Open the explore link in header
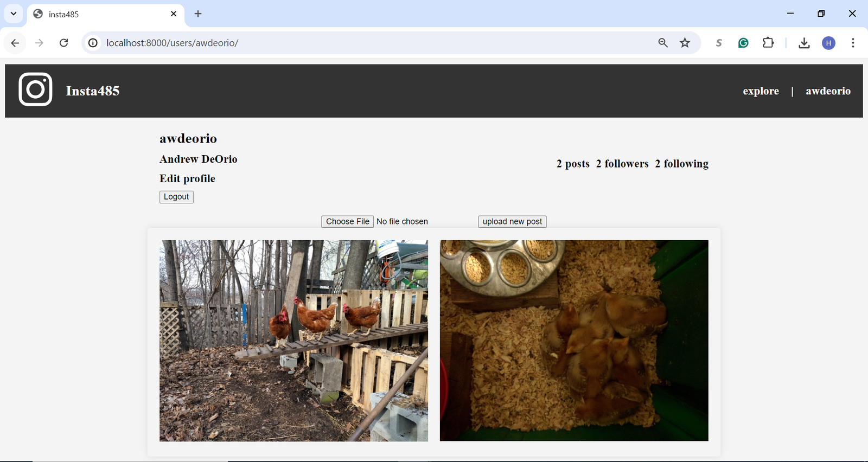 761,91
